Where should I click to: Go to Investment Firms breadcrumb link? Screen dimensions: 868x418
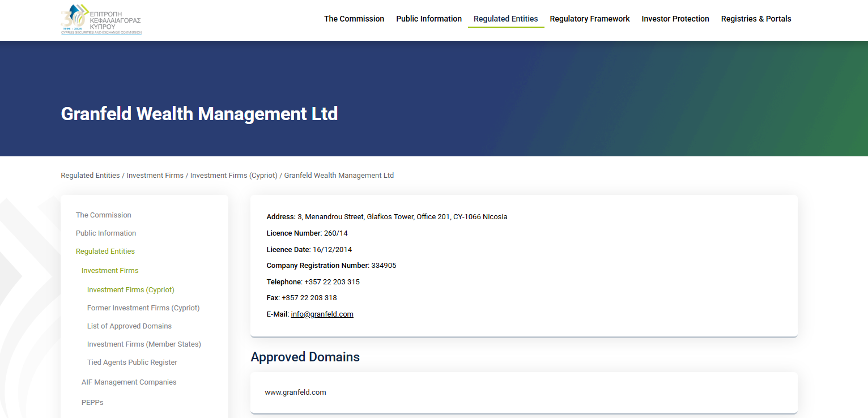click(155, 176)
